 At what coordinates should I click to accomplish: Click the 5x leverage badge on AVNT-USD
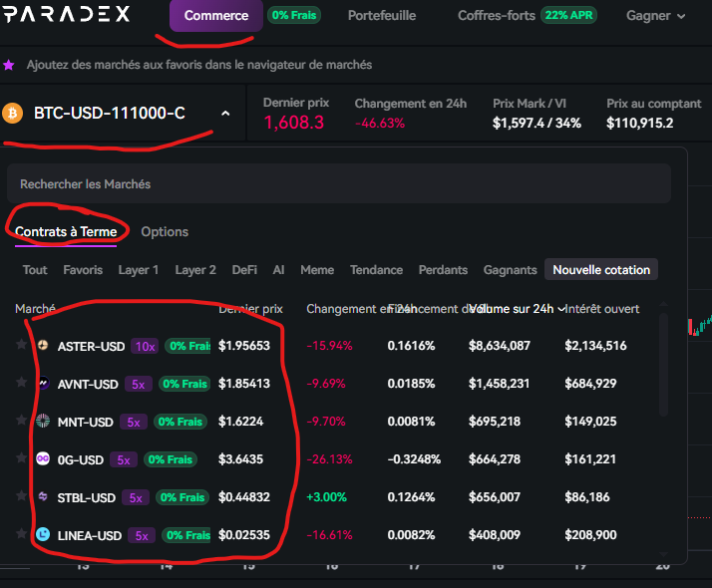pyautogui.click(x=139, y=385)
